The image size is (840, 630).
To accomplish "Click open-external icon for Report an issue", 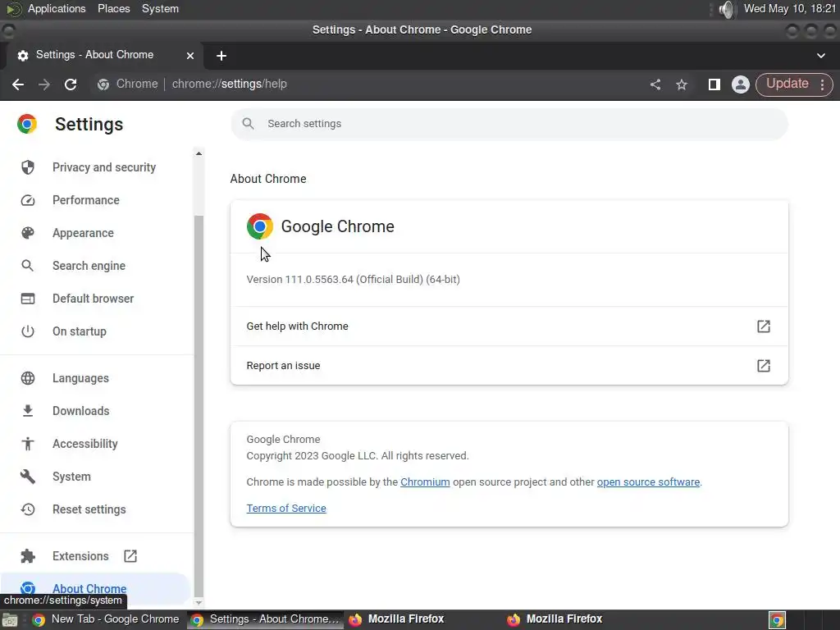I will point(764,365).
